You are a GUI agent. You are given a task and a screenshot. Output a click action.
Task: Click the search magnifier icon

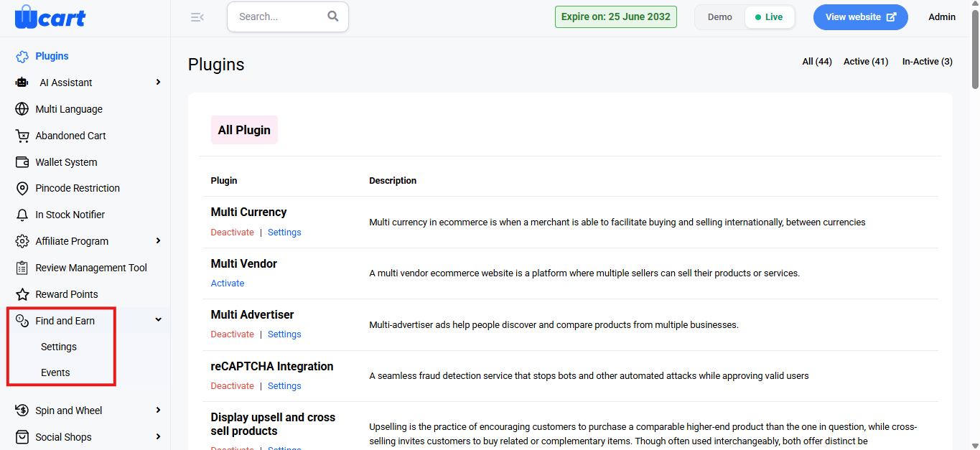click(x=333, y=17)
